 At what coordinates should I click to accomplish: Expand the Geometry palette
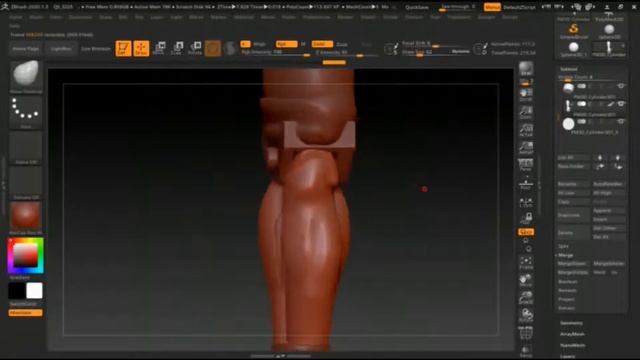click(x=571, y=323)
